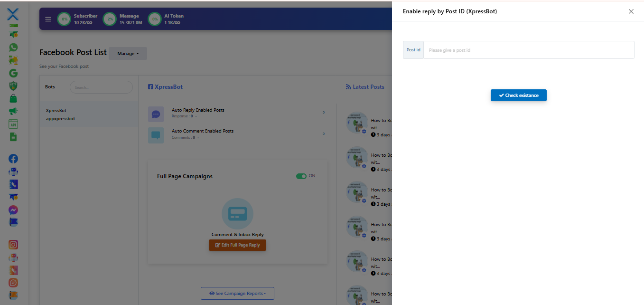
Task: Focus the Post id input field
Action: [528, 50]
